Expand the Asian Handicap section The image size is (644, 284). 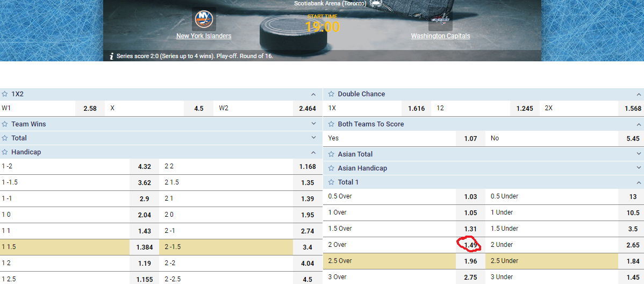point(639,168)
